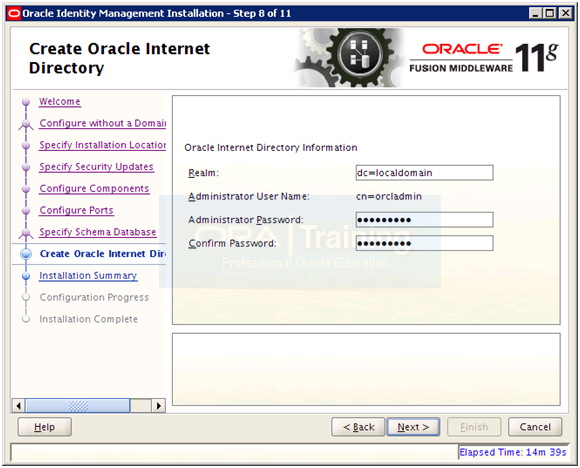Click the Specify Installation Location step bullet
This screenshot has width=580, height=468.
coord(26,145)
